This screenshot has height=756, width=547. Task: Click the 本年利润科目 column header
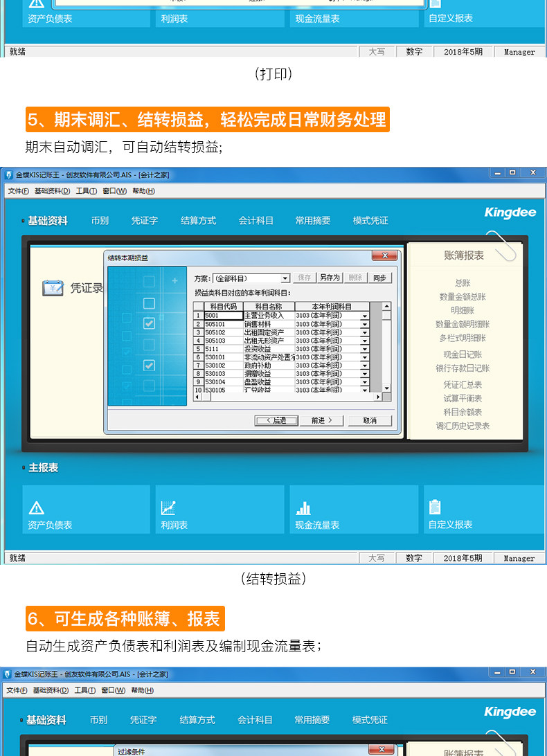[x=332, y=307]
